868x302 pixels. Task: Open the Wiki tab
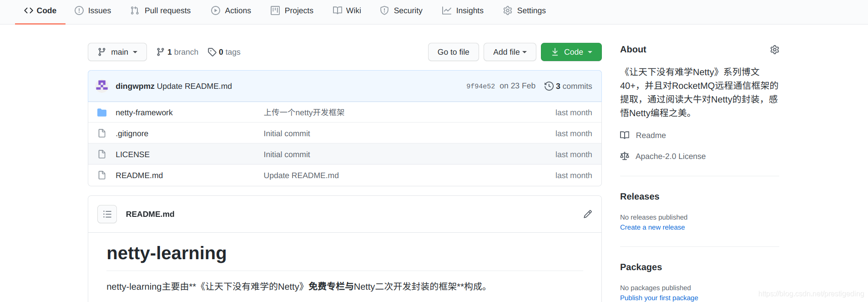[x=347, y=10]
